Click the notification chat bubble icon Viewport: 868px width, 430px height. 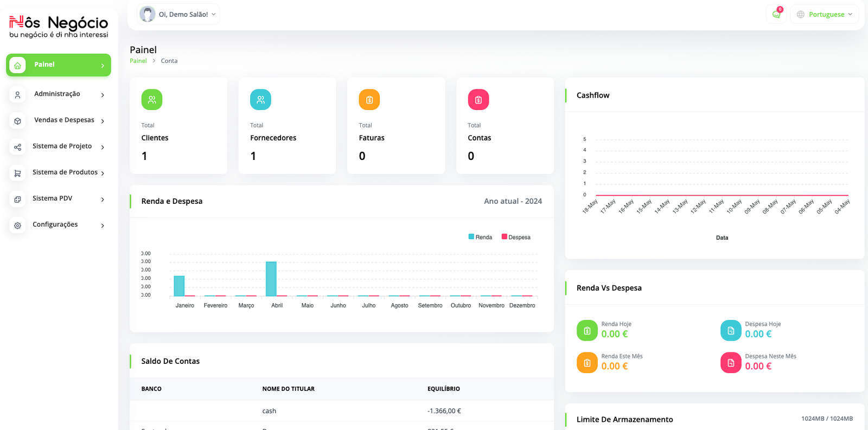pyautogui.click(x=776, y=15)
